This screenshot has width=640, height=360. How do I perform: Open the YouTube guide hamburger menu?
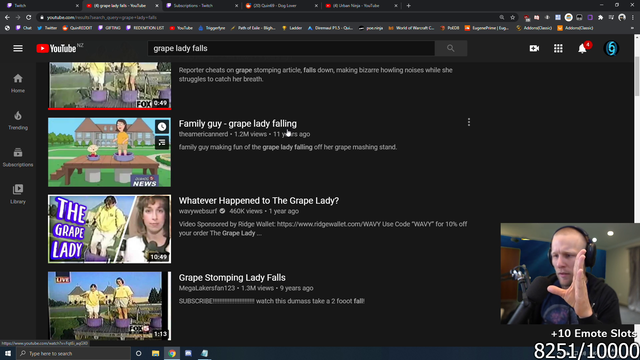coord(18,48)
